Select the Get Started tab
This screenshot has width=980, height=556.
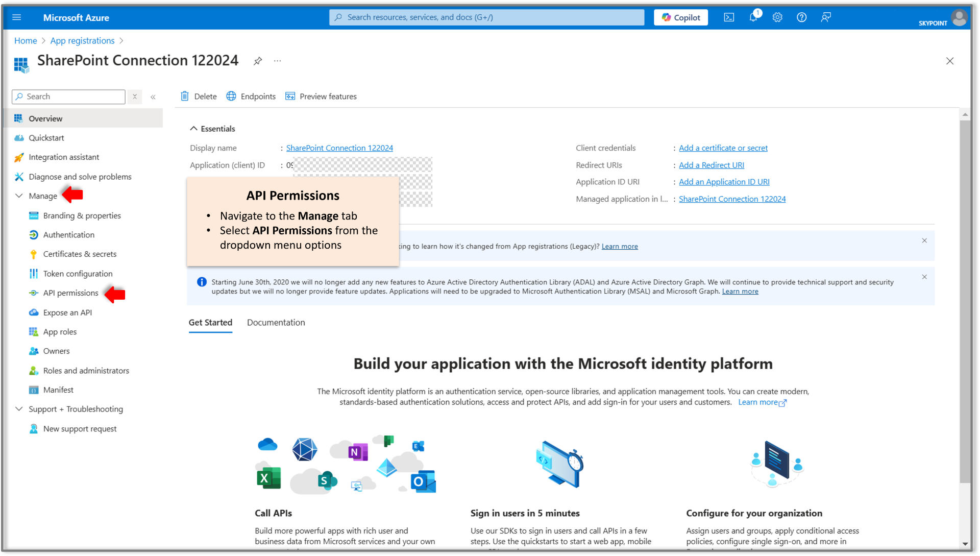click(x=210, y=323)
